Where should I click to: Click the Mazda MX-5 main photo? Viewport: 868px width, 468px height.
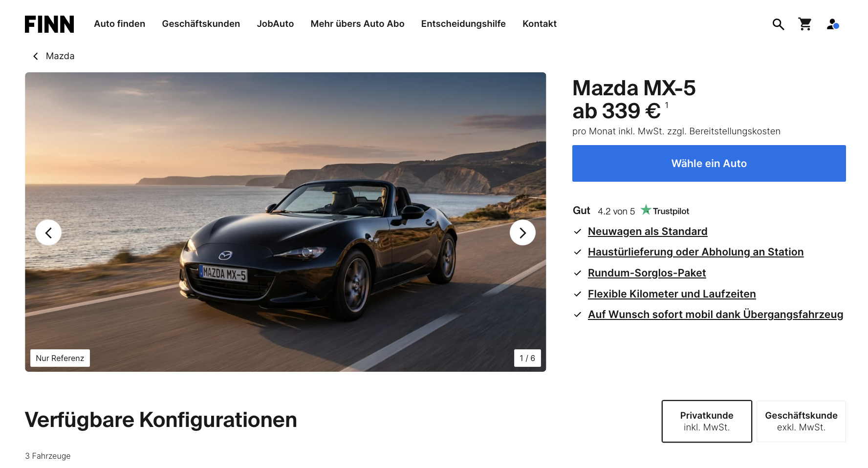pos(285,222)
